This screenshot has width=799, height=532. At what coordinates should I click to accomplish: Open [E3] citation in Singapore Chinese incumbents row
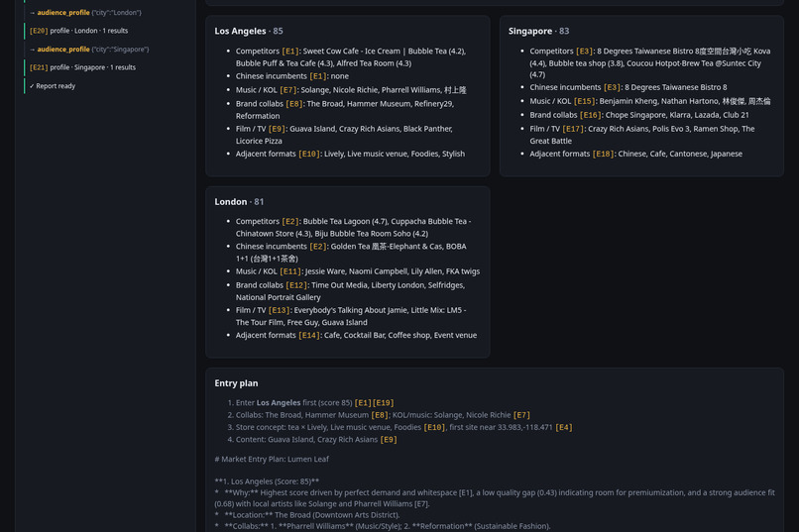[x=612, y=87]
